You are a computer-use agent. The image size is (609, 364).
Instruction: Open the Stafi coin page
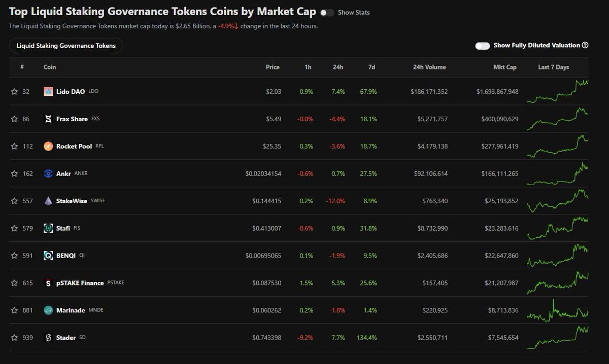coord(63,229)
